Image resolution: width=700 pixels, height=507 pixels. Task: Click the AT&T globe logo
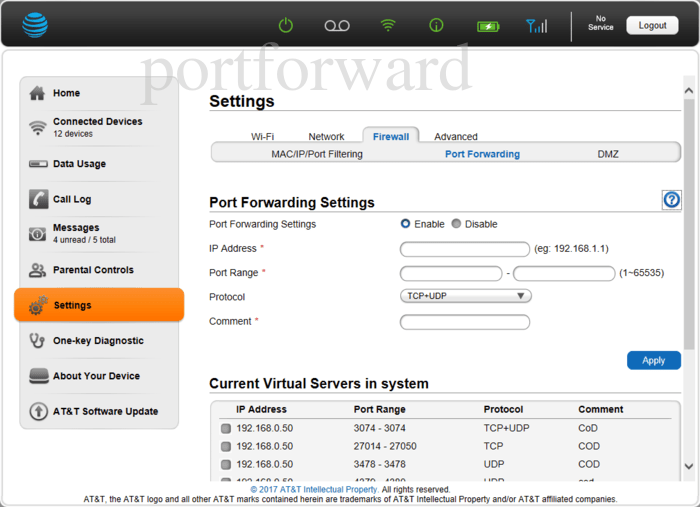tap(35, 25)
